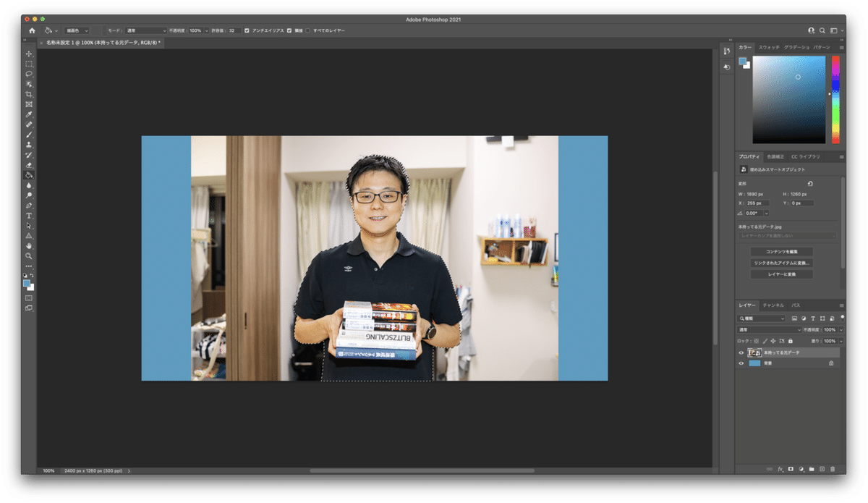Select the Hand tool
Screen dimensions: 868x503
coord(29,246)
